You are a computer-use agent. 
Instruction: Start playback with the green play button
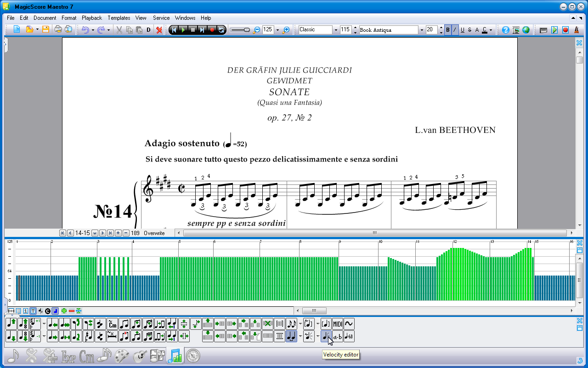coord(183,30)
